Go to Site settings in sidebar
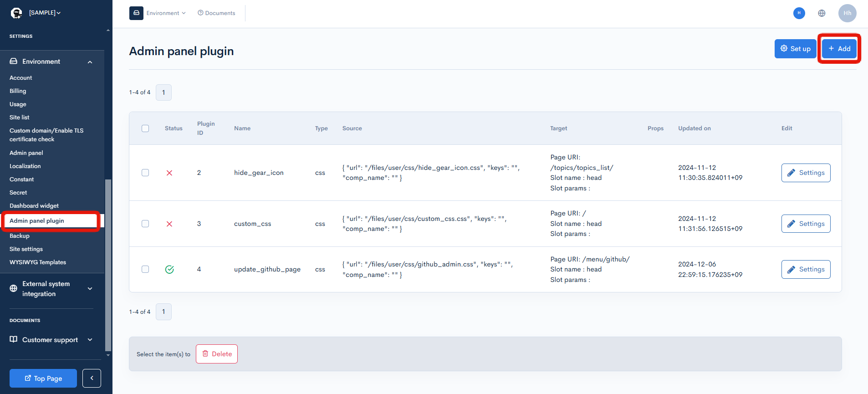 [x=26, y=249]
